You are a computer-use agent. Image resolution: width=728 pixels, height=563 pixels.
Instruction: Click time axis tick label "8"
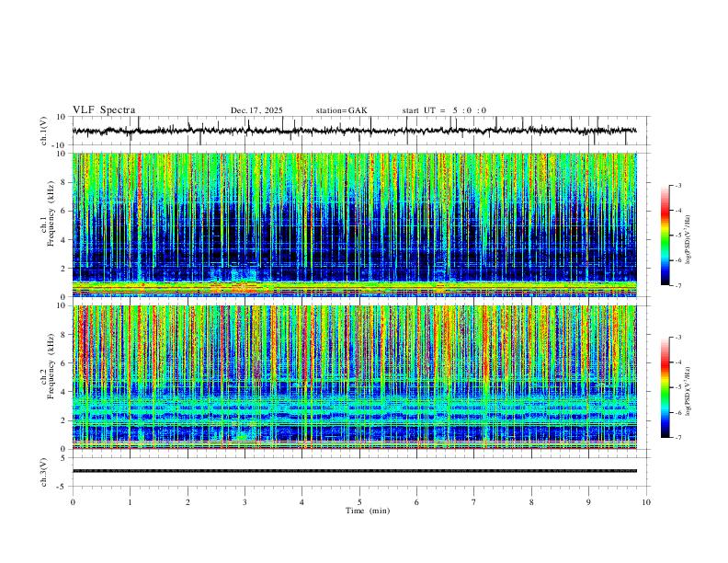tap(531, 502)
